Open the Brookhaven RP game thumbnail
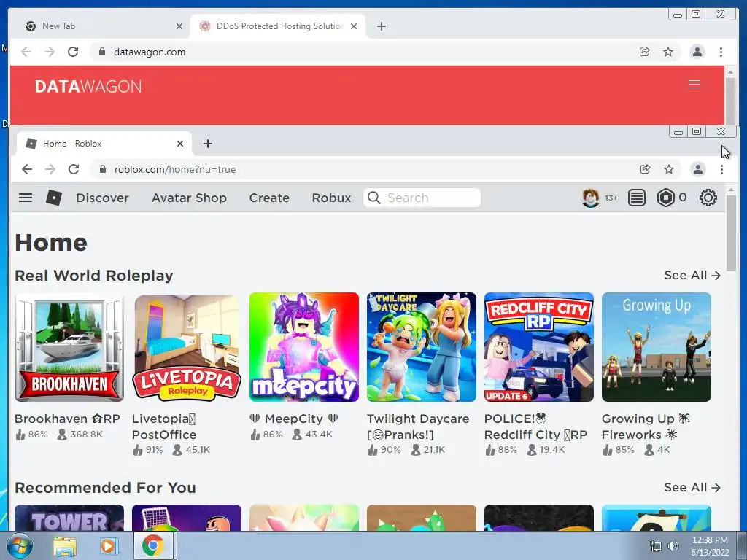This screenshot has height=560, width=747. 69,347
